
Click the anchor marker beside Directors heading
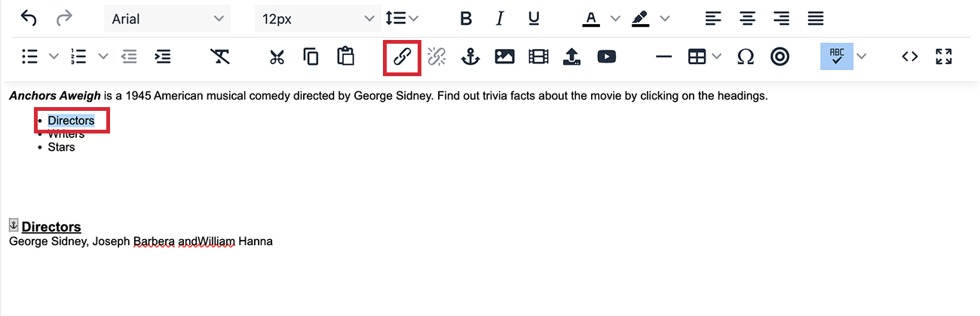pyautogui.click(x=14, y=225)
